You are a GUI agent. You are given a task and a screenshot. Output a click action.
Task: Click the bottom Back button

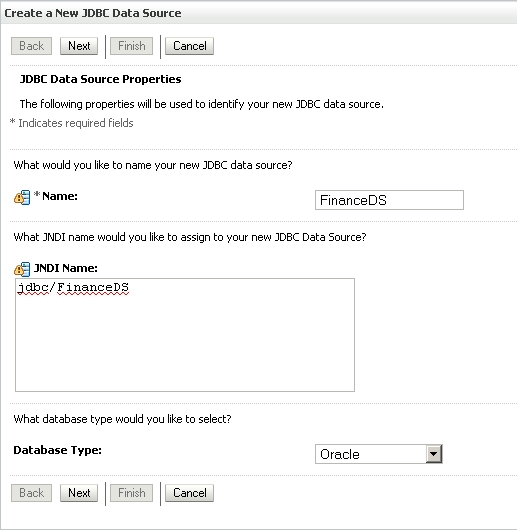31,493
